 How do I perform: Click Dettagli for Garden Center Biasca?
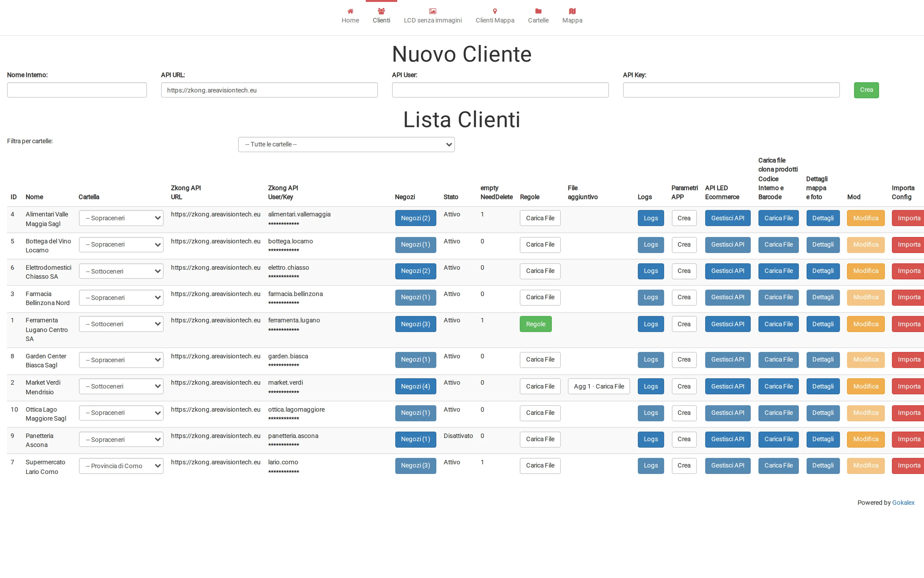(x=823, y=360)
